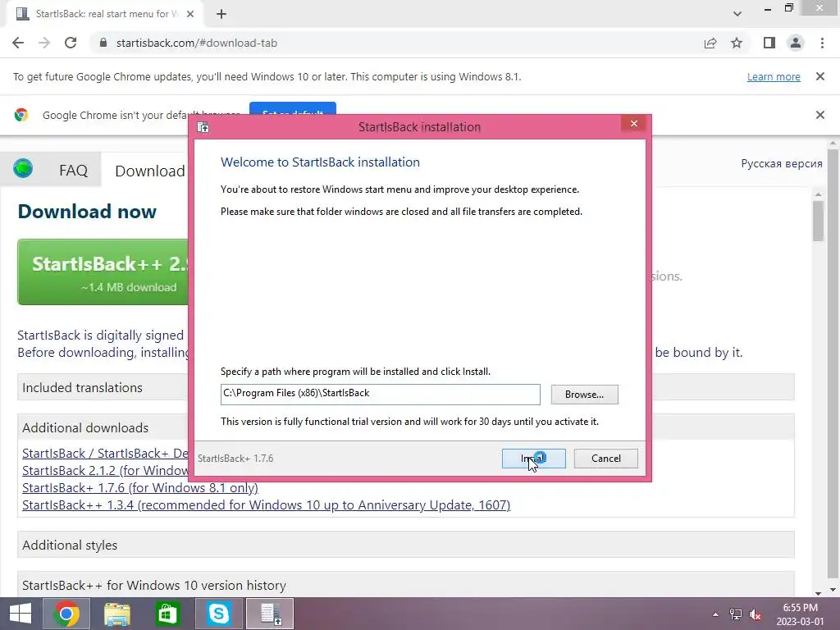This screenshot has width=840, height=630.
Task: Open File Explorer from the taskbar
Action: (117, 614)
